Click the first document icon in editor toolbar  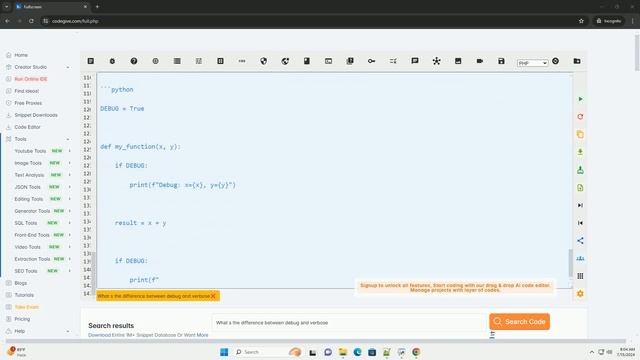(x=91, y=61)
